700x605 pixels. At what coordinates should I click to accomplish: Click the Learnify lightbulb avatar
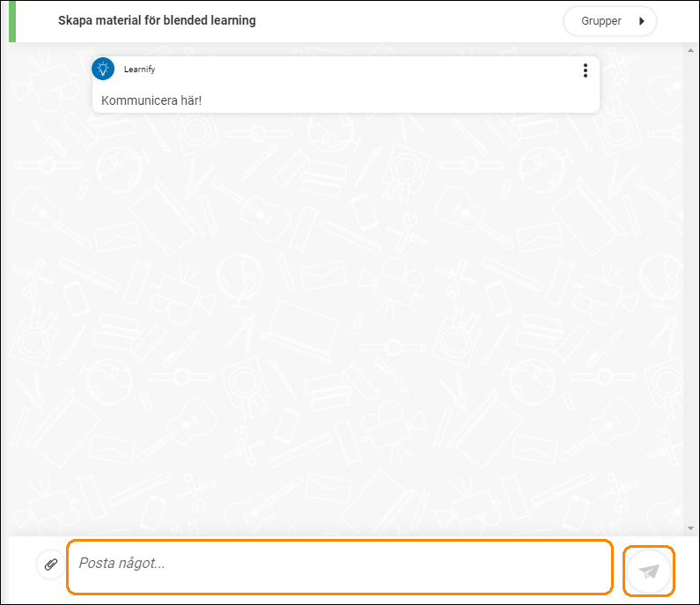tap(103, 69)
